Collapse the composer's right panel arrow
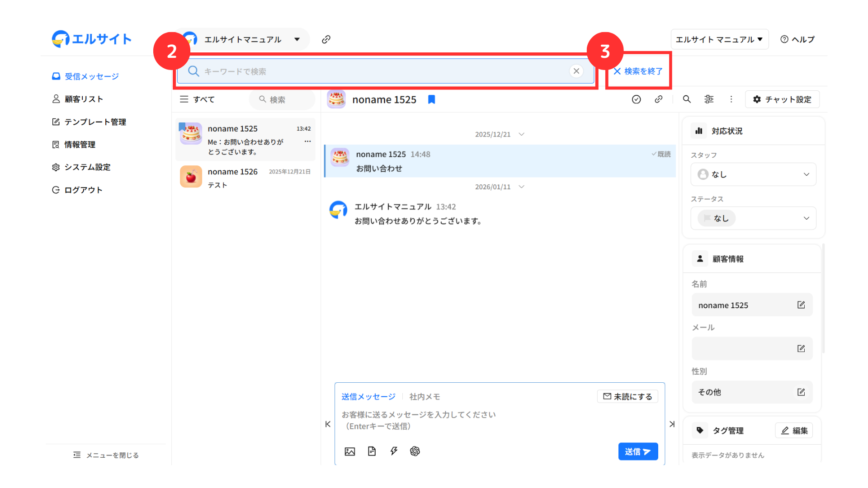This screenshot has height=488, width=868. (672, 424)
